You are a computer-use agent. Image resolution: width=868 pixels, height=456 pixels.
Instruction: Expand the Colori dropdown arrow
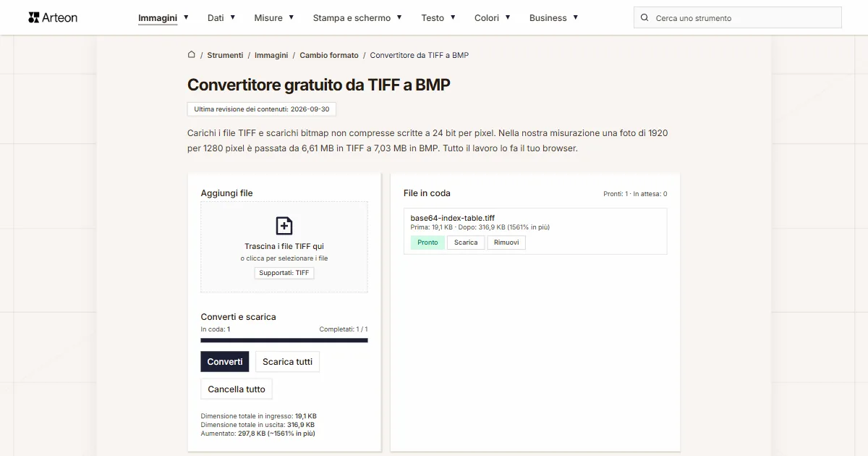pyautogui.click(x=508, y=17)
